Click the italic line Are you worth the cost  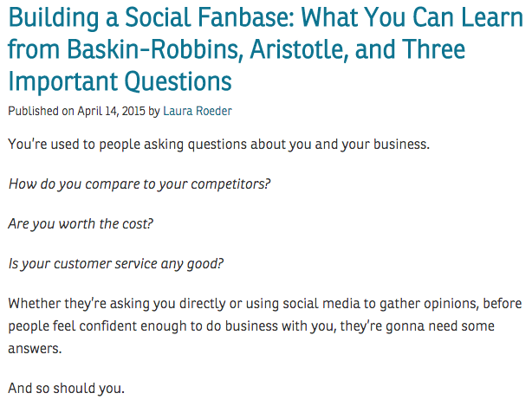click(x=81, y=223)
